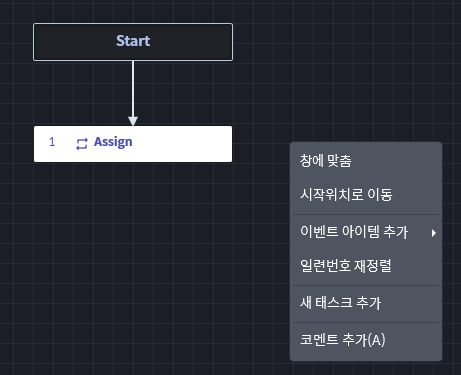Click the connector's origin on Start's bottom edge
The width and height of the screenshot is (461, 375).
[x=133, y=61]
